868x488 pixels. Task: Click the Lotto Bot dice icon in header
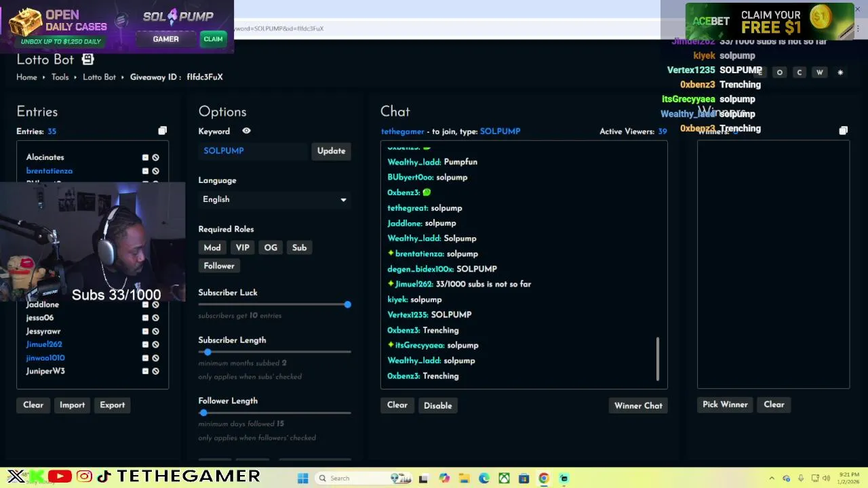87,60
